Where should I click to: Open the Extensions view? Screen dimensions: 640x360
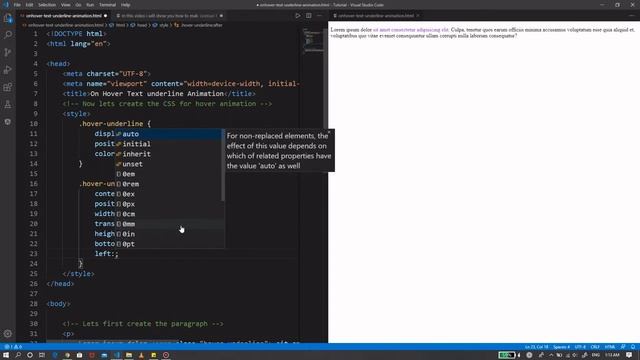(x=8, y=87)
